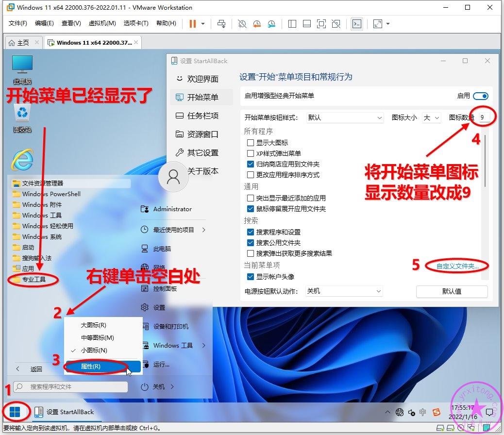Screen dimensions: 504x435
Task: Open the 电源按钮默认动作 dropdown
Action: point(344,291)
